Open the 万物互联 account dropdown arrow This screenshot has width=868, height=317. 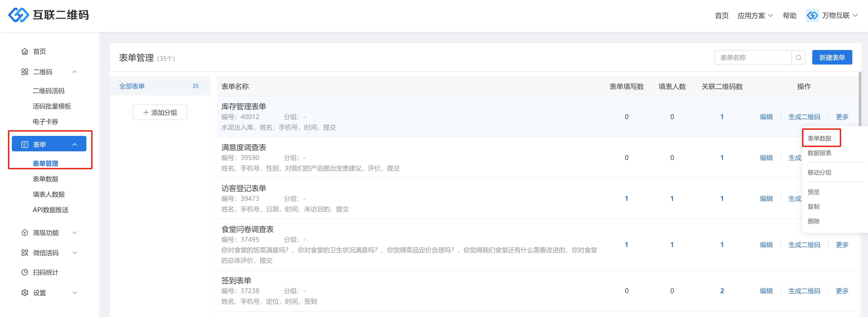855,15
